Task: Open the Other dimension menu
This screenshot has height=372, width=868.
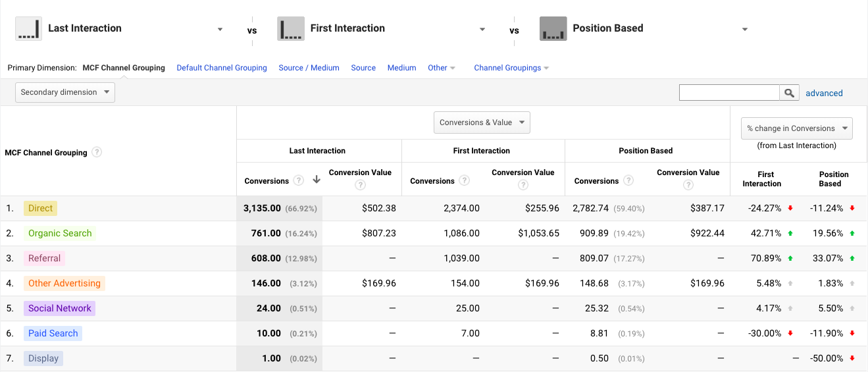Action: (x=441, y=68)
